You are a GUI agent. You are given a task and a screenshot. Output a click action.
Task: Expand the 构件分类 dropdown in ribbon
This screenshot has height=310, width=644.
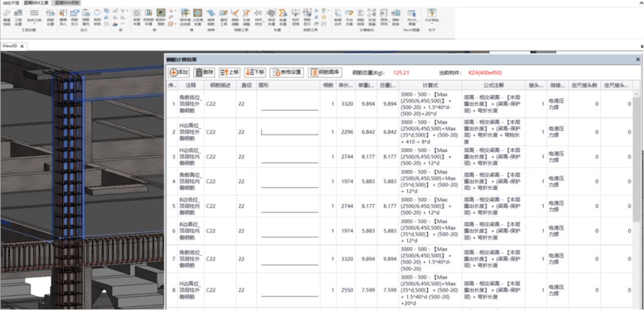click(35, 24)
